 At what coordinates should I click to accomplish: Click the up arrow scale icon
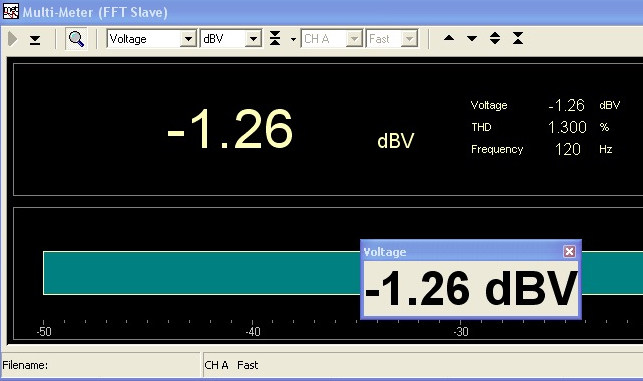coord(449,38)
